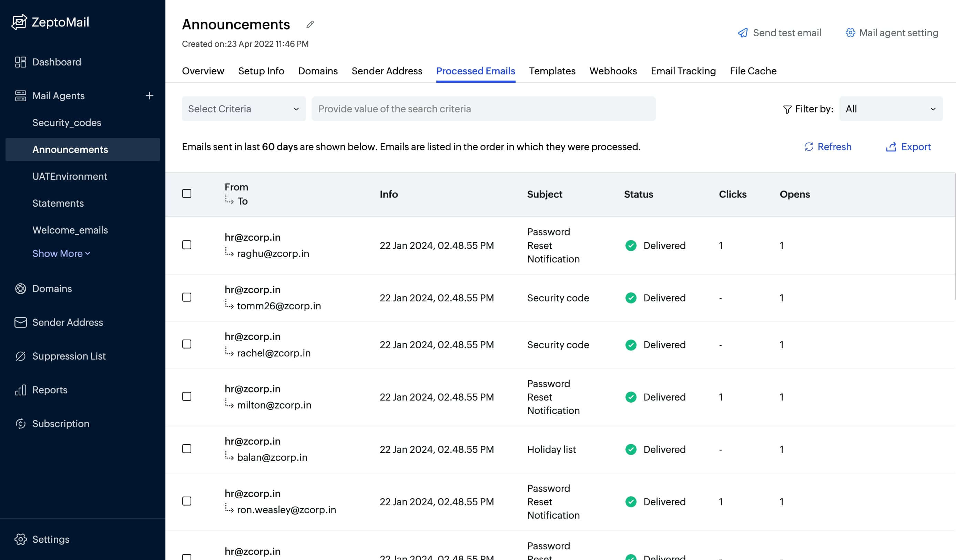Click the Mail agent setting gear icon
The image size is (956, 560).
pyautogui.click(x=850, y=33)
